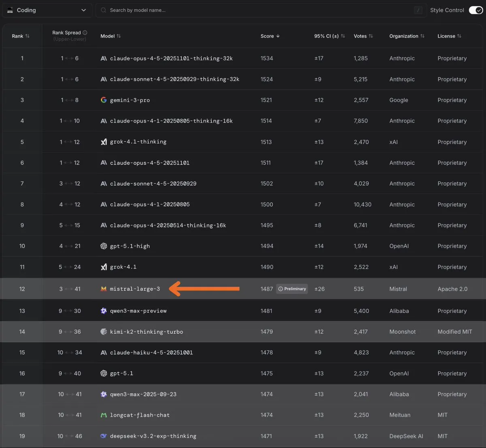This screenshot has width=486, height=448.
Task: Click the Alibaba logo beside qwen3-max-preview
Action: [x=104, y=311]
